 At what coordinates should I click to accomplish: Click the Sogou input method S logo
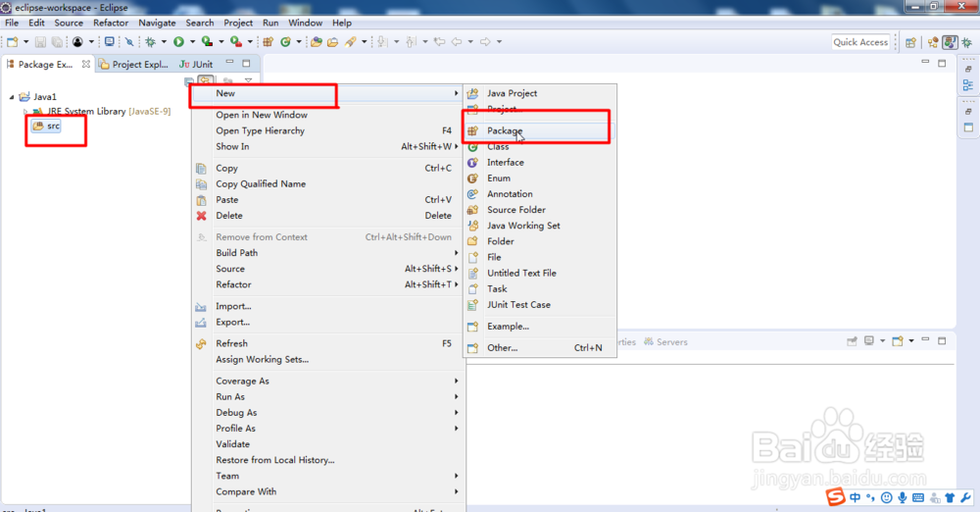point(836,497)
